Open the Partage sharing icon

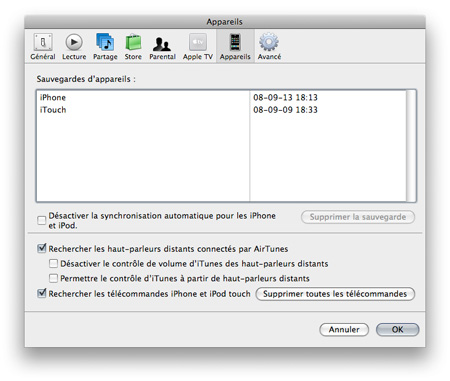[105, 47]
